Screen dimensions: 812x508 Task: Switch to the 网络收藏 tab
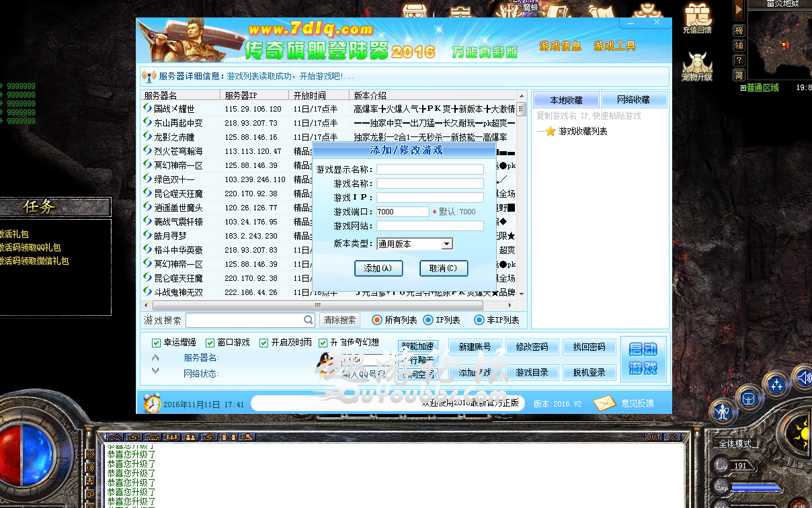[x=634, y=100]
